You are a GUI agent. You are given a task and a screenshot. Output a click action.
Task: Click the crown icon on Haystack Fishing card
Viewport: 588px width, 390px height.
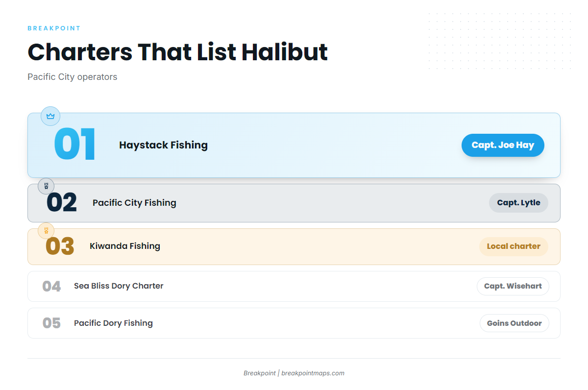(50, 116)
